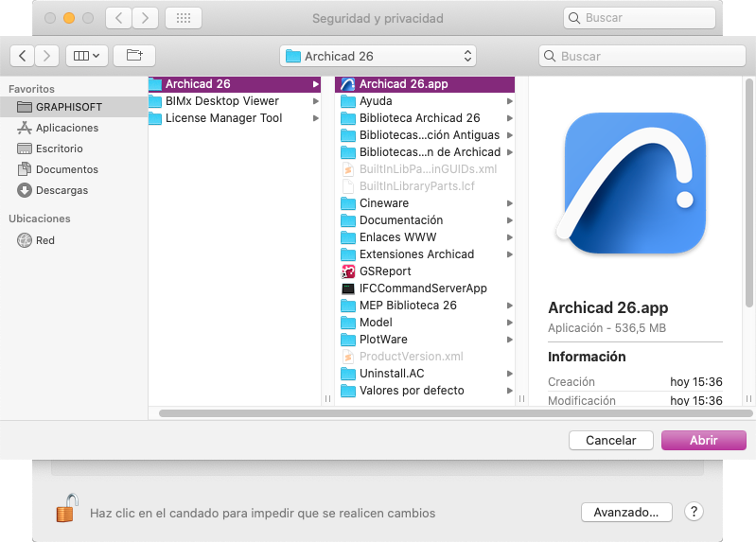Show all preferences grid in Seguridad window
Image resolution: width=756 pixels, height=542 pixels.
tap(184, 18)
